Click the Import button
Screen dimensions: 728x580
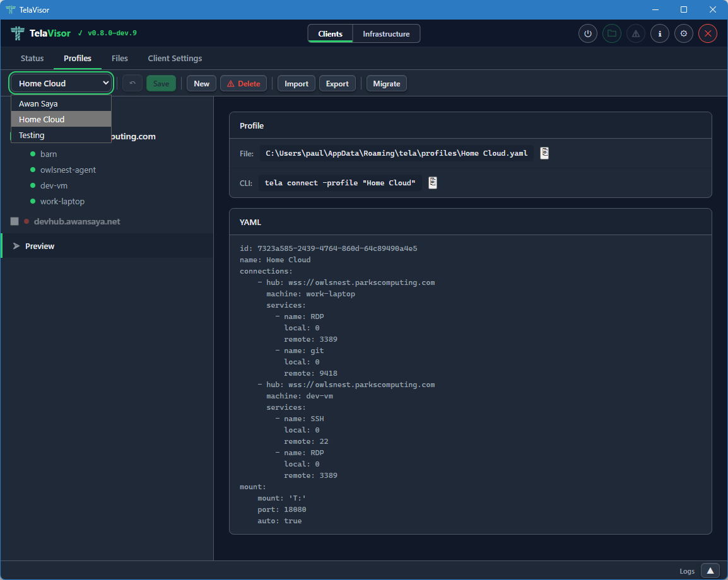(x=296, y=83)
